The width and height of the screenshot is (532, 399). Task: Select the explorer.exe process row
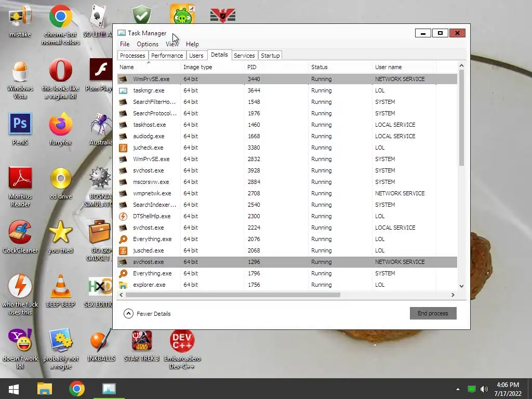tap(287, 285)
